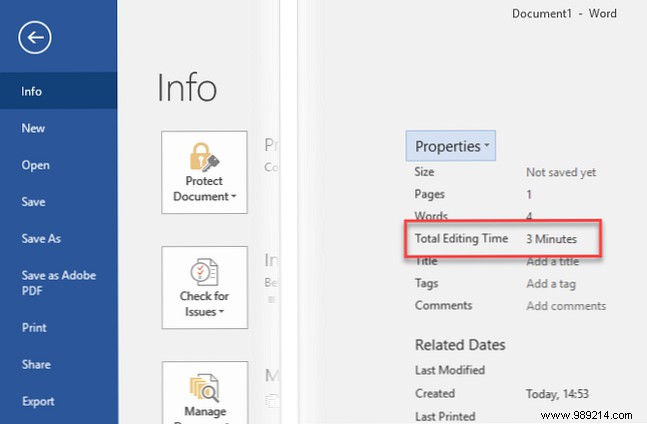Click the Created date Today, 14:53
647x424 pixels.
(x=557, y=394)
